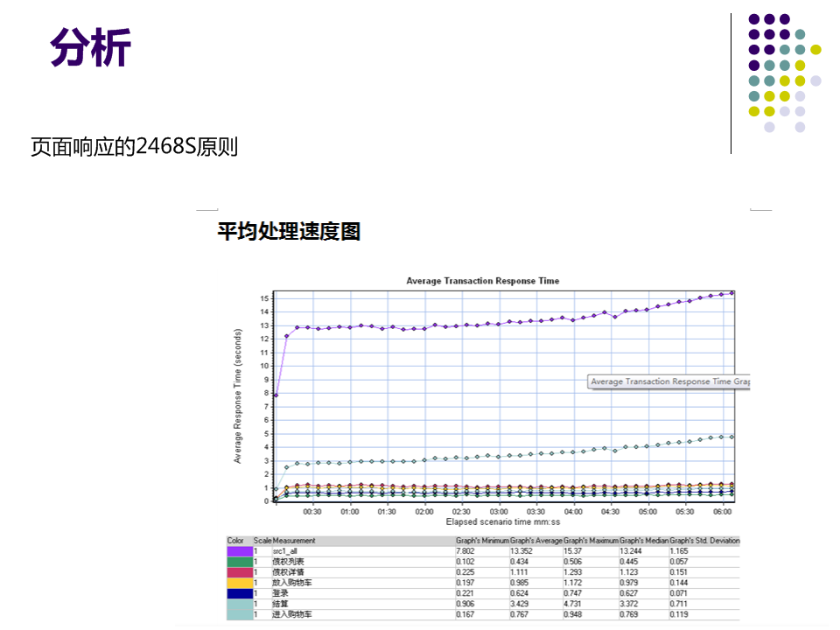Click the maximum value 15.37

(572, 551)
